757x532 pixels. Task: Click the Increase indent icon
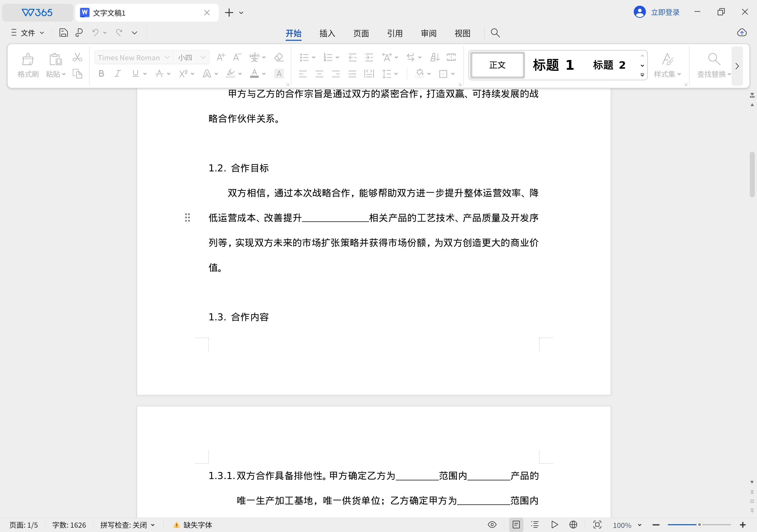tap(369, 57)
